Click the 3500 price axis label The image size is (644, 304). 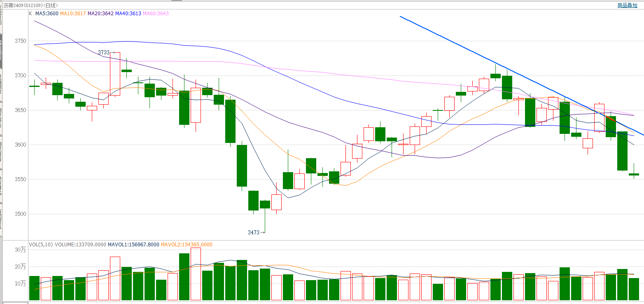coord(20,214)
